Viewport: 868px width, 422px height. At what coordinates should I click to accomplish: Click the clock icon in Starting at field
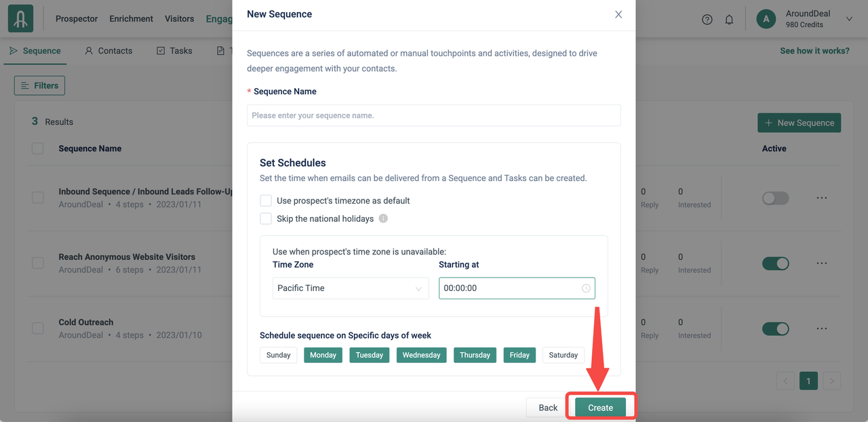click(586, 288)
